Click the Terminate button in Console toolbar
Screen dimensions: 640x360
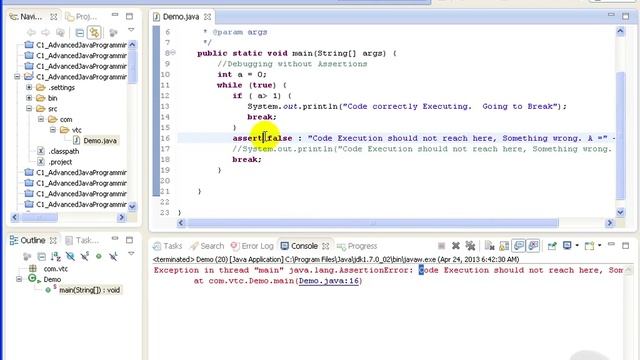click(x=441, y=246)
